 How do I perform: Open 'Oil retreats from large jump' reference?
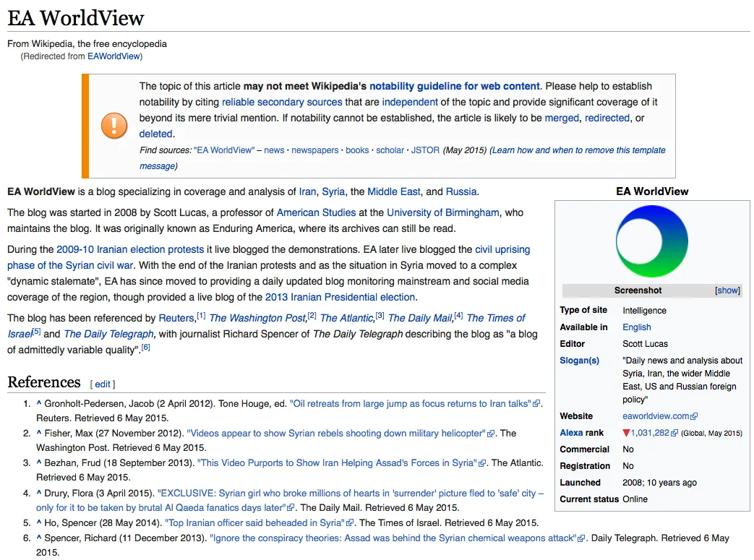click(x=410, y=403)
